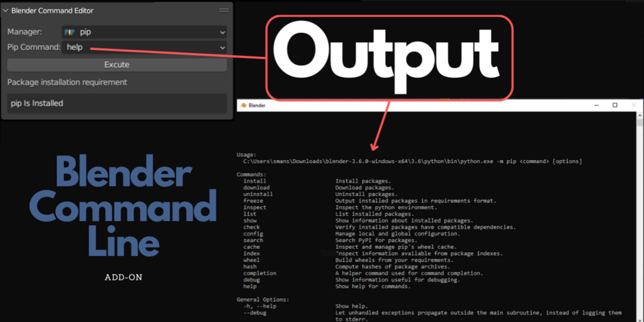
Task: Click the pip Python logo icon
Action: [69, 32]
